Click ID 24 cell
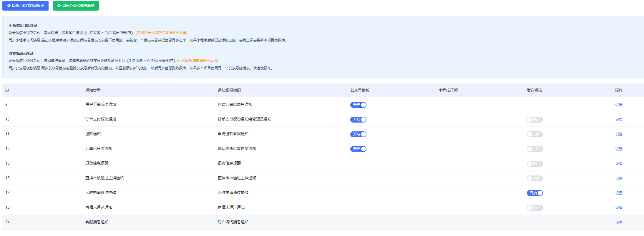Screen dimensions: 644x236 click(x=7, y=222)
